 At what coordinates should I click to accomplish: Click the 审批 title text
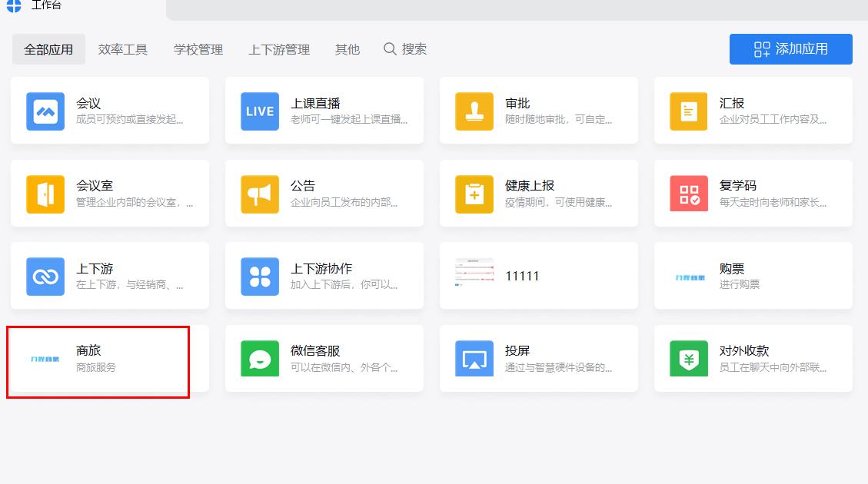click(x=517, y=104)
